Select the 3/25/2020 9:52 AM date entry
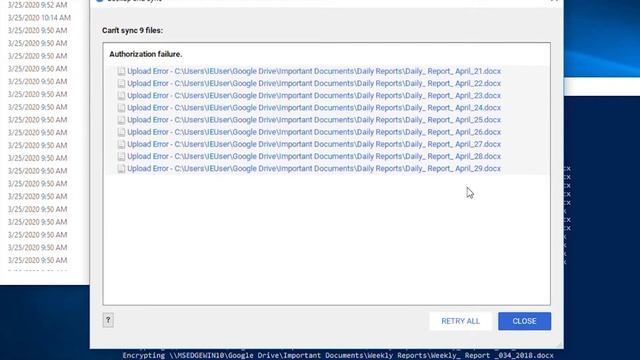This screenshot has height=360, width=640. pyautogui.click(x=37, y=5)
